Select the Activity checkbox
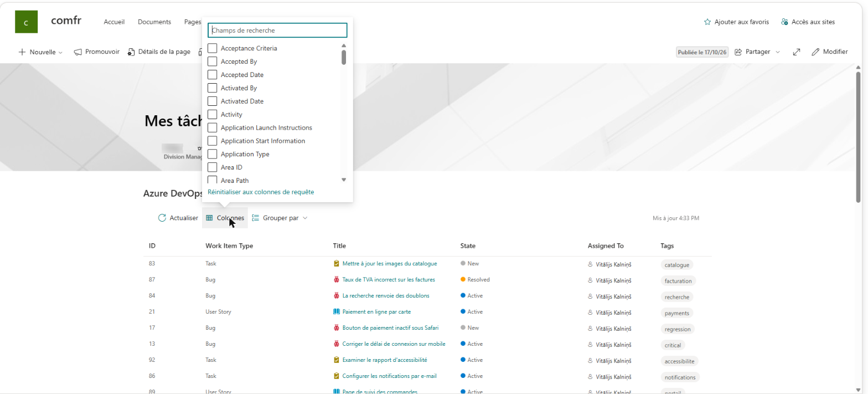This screenshot has width=868, height=394. (212, 115)
